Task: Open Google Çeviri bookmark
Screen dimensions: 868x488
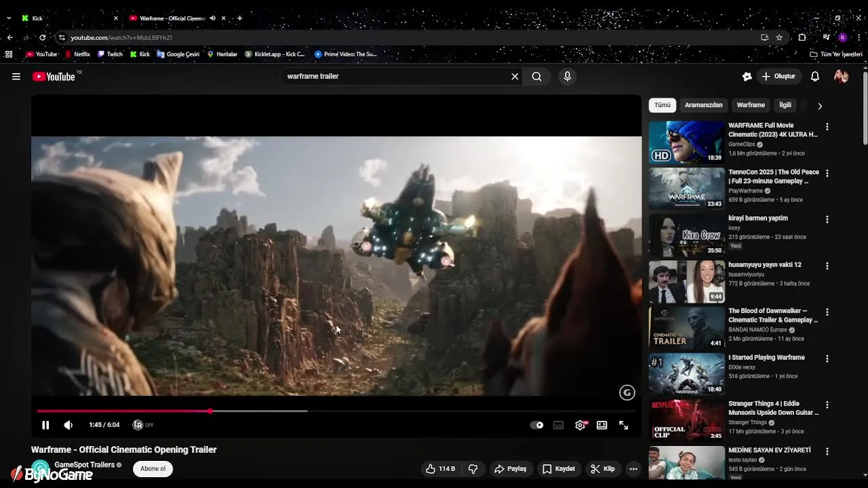Action: 178,54
